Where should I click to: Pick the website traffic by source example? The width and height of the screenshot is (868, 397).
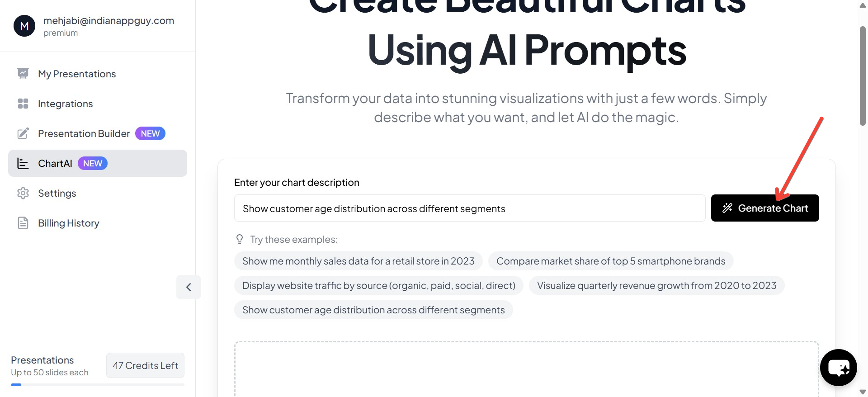pyautogui.click(x=378, y=285)
